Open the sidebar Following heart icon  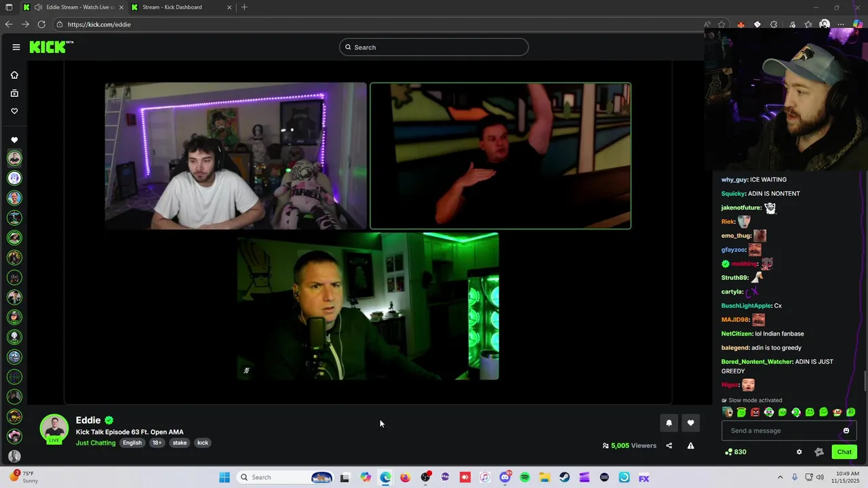pyautogui.click(x=14, y=110)
